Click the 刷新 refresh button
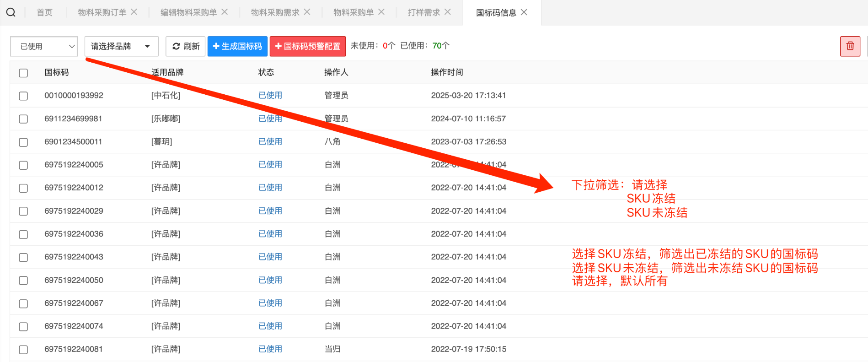 (x=185, y=46)
